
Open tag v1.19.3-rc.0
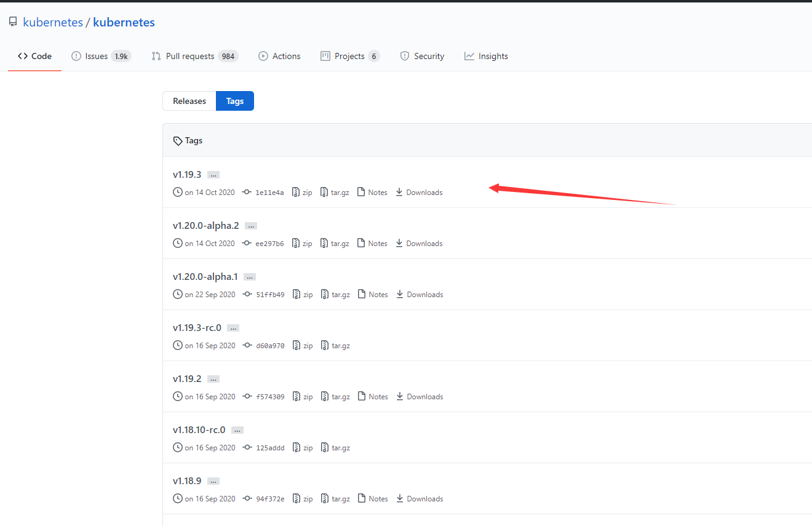click(197, 328)
